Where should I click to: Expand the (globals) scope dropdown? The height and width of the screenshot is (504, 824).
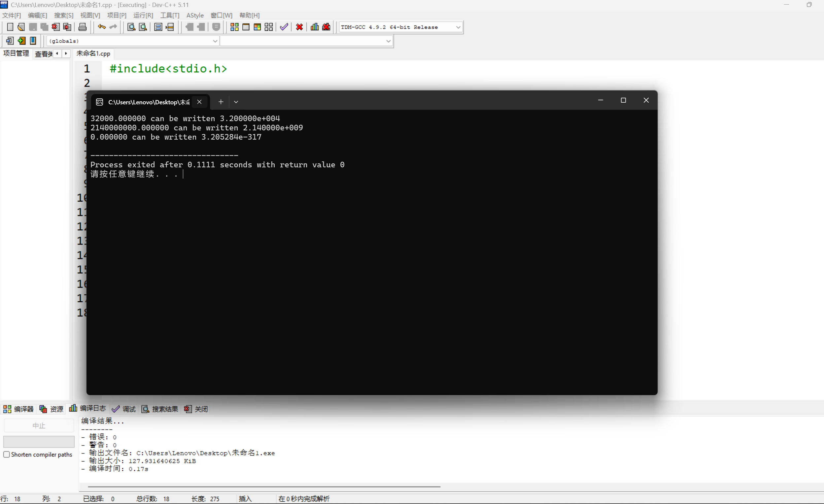pyautogui.click(x=215, y=41)
